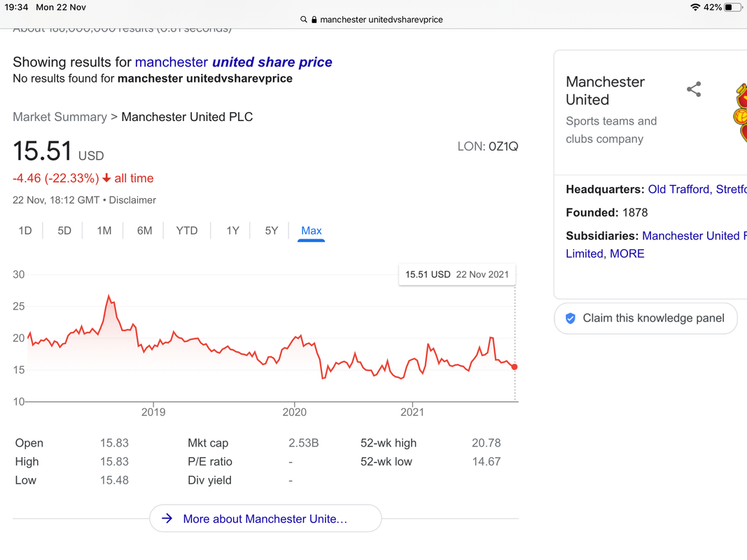
Task: Expand subsidiaries via the MORE link
Action: [627, 253]
